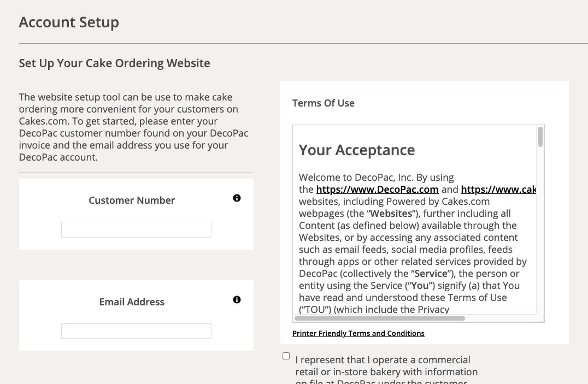Click the bold word "Websites" in terms
588x384 pixels.
click(391, 214)
